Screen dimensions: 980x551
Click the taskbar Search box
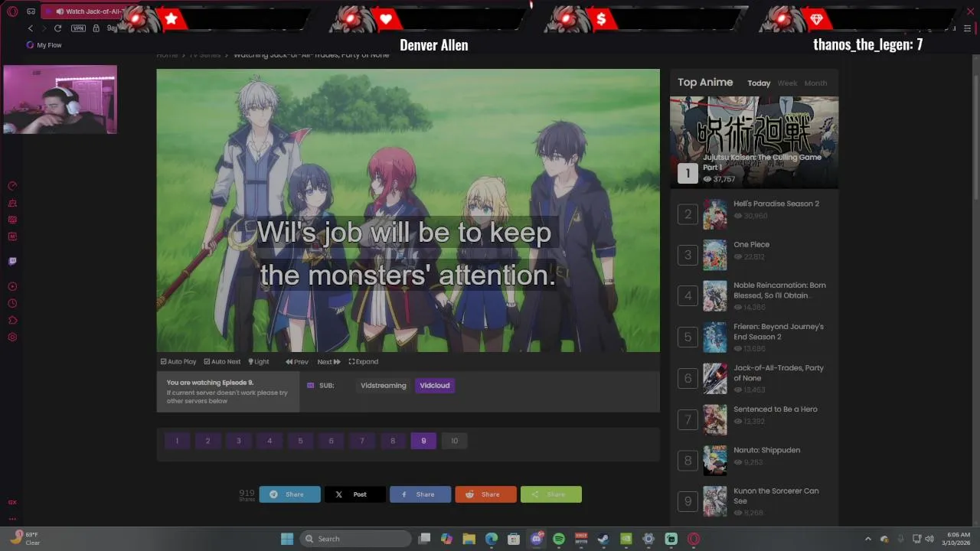coord(354,539)
